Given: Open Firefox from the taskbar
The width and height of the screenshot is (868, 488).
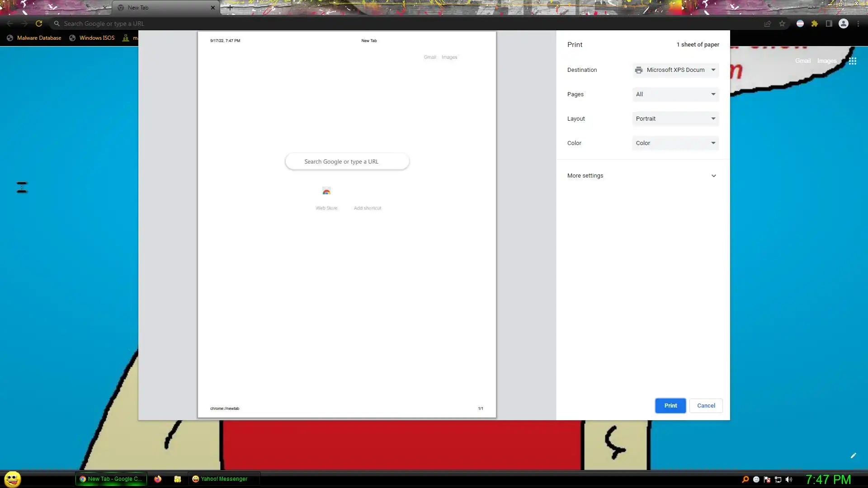Looking at the screenshot, I should tap(158, 479).
